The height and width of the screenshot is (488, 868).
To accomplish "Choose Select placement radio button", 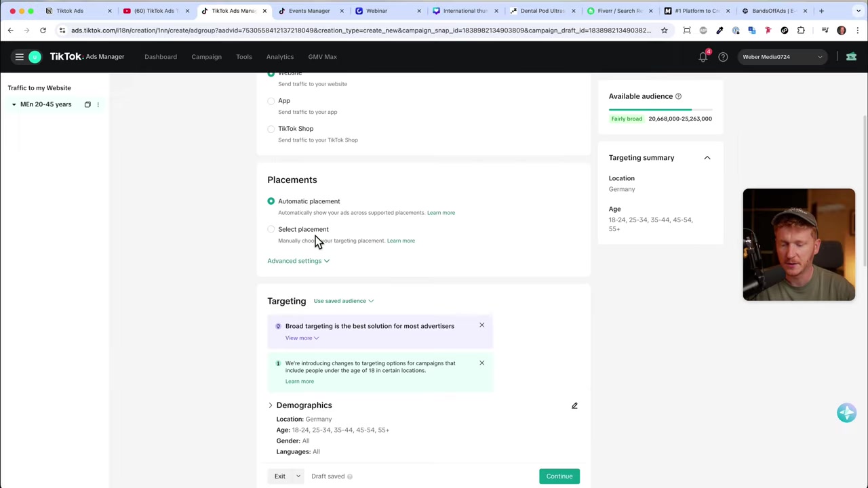I will pyautogui.click(x=271, y=229).
